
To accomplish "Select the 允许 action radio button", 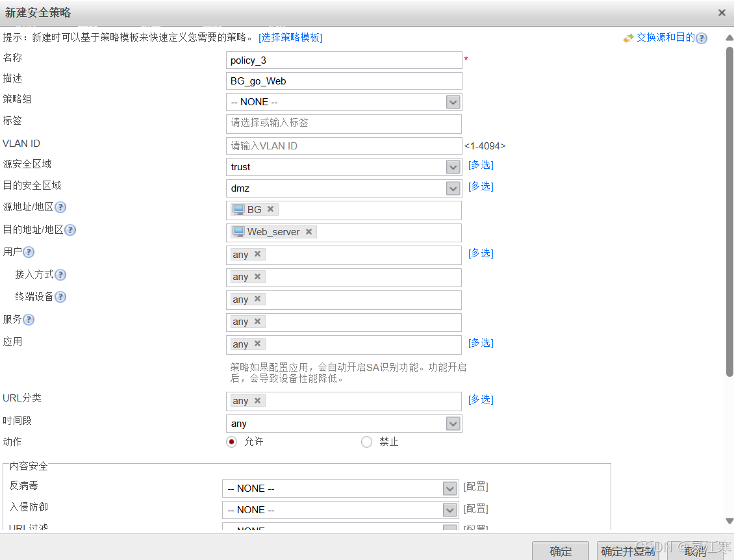I will pyautogui.click(x=231, y=442).
